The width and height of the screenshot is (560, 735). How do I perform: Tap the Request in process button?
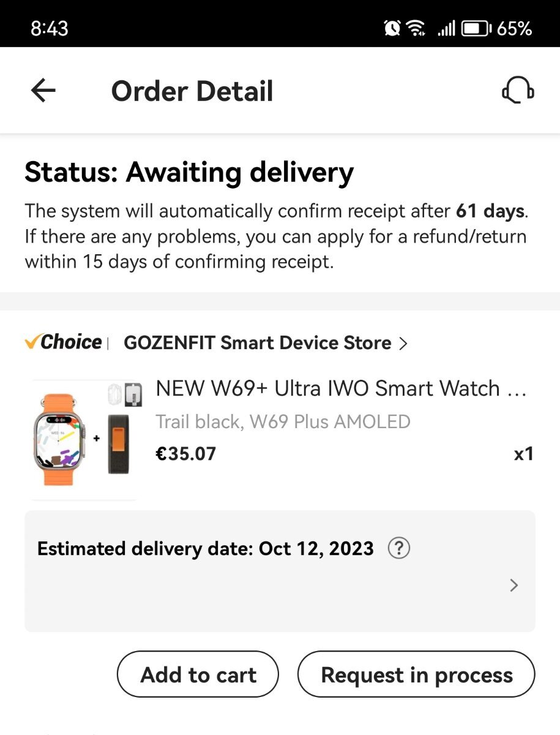(x=416, y=674)
